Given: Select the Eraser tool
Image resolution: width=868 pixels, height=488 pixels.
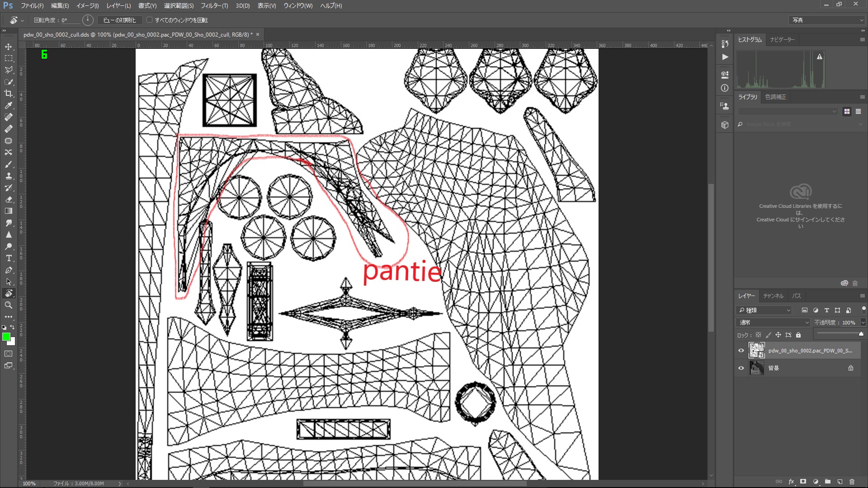Looking at the screenshot, I should click(9, 199).
